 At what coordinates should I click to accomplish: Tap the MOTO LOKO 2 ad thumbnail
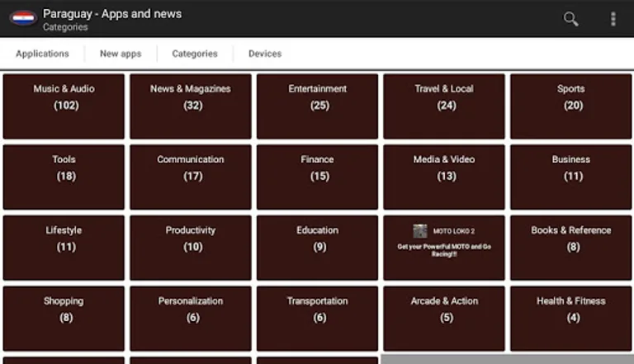(x=419, y=231)
